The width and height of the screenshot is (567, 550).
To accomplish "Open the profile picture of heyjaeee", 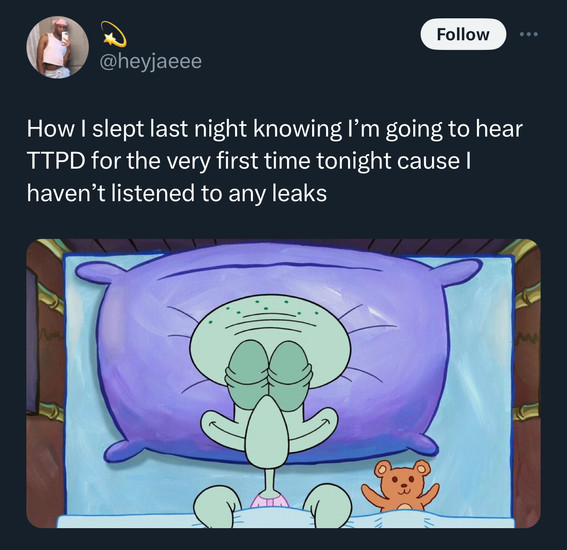I will click(x=57, y=47).
